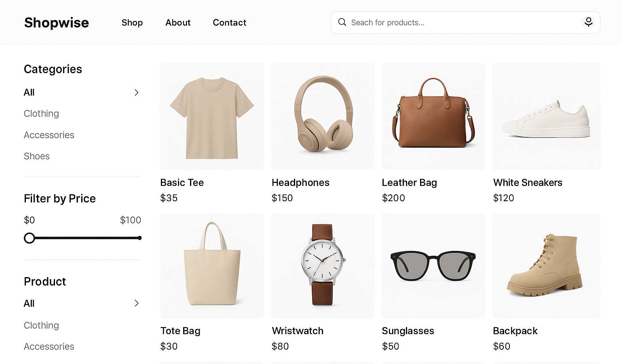View the Headphones product image

tap(323, 116)
